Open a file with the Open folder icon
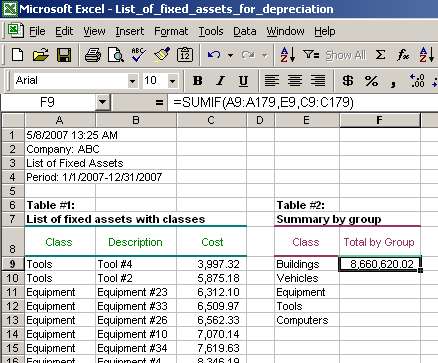Viewport: 438px width, 363px height. (x=41, y=55)
